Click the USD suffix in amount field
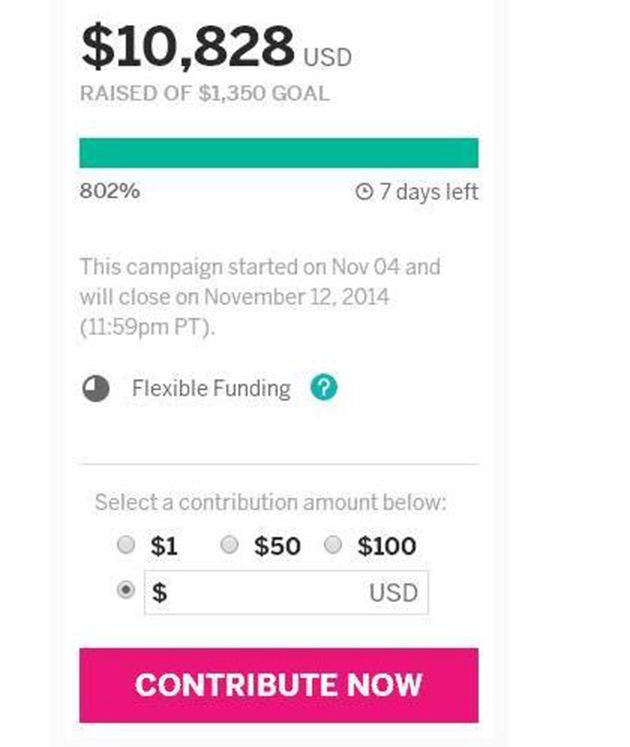The width and height of the screenshot is (630, 747). click(x=394, y=593)
